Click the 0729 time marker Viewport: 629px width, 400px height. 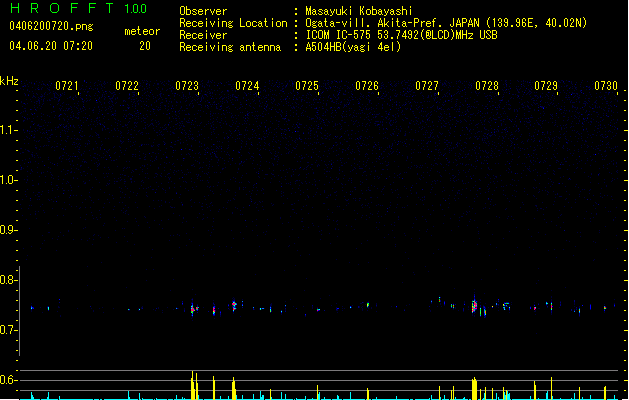pyautogui.click(x=546, y=86)
